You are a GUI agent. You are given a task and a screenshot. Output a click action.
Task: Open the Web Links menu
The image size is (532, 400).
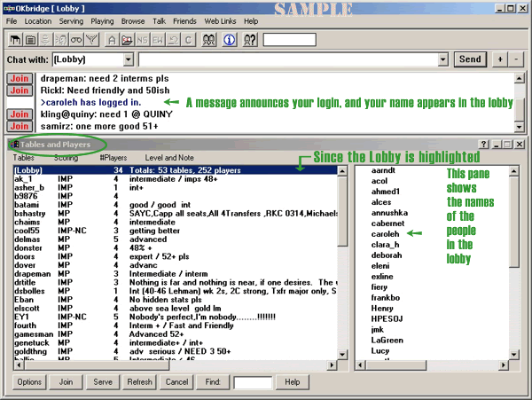pos(220,21)
